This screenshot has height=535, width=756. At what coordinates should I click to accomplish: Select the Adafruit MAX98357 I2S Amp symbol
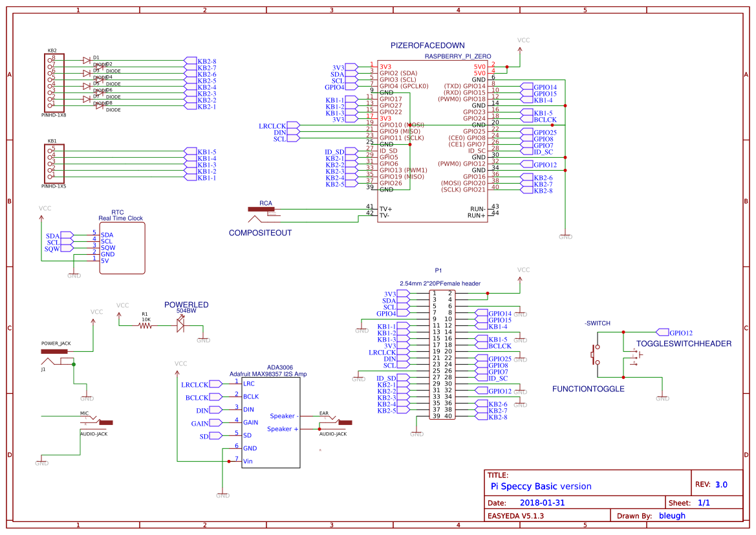click(272, 424)
